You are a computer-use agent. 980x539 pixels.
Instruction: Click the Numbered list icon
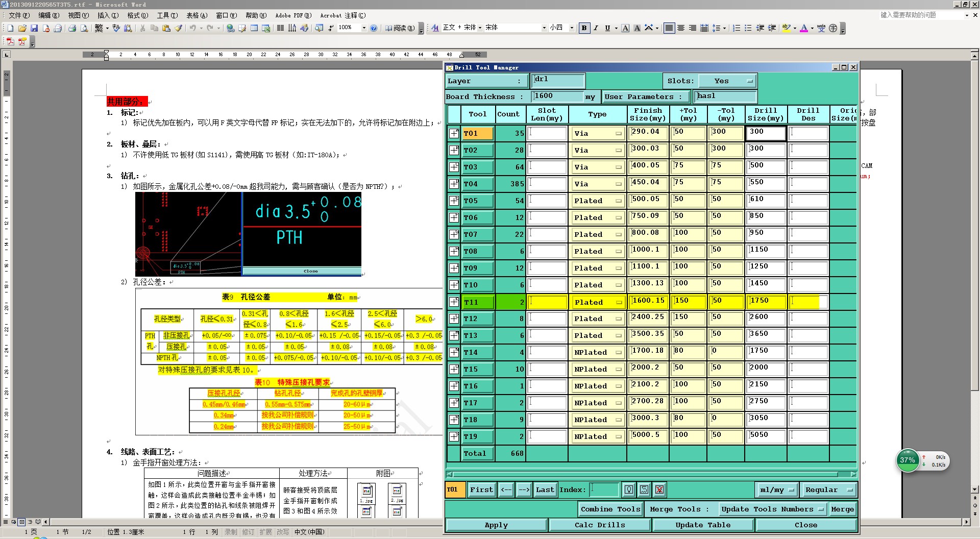tap(737, 28)
